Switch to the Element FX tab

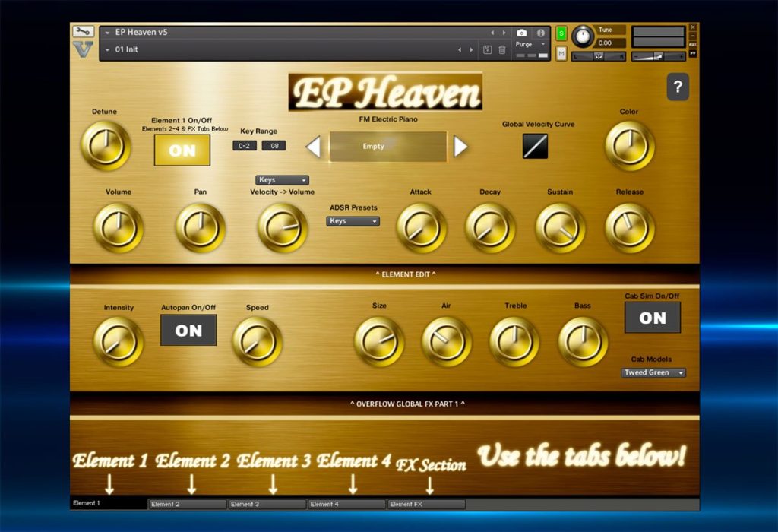click(426, 504)
